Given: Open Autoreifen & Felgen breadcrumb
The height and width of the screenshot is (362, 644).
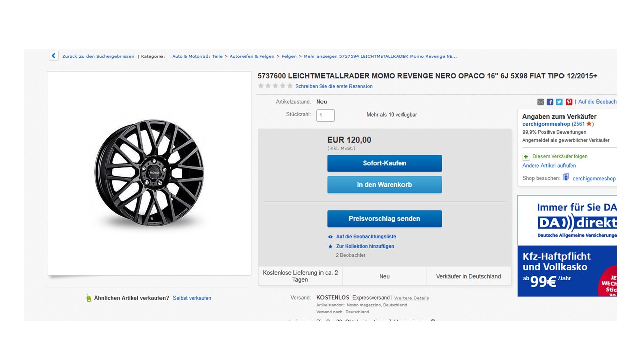Looking at the screenshot, I should pos(252,57).
